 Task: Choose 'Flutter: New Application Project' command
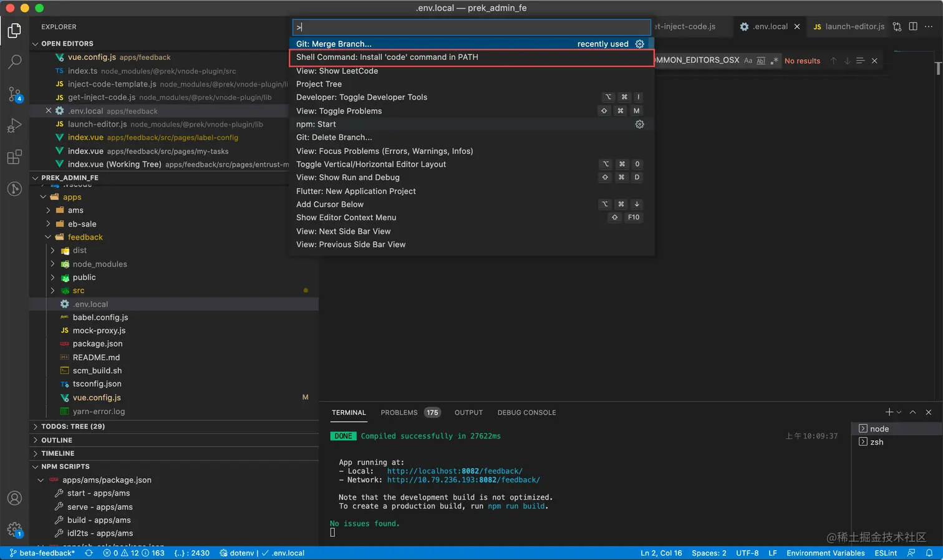point(472,191)
